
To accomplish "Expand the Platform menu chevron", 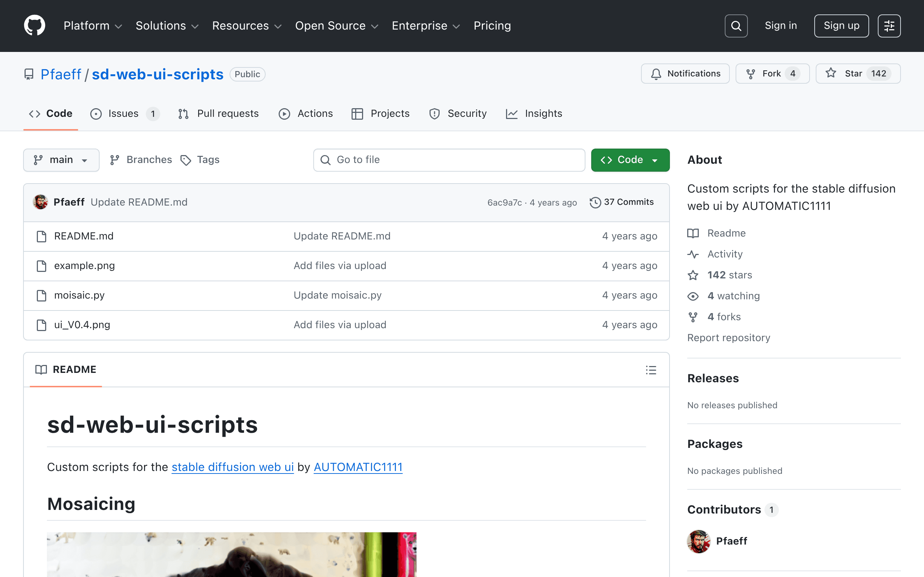I will pyautogui.click(x=118, y=26).
